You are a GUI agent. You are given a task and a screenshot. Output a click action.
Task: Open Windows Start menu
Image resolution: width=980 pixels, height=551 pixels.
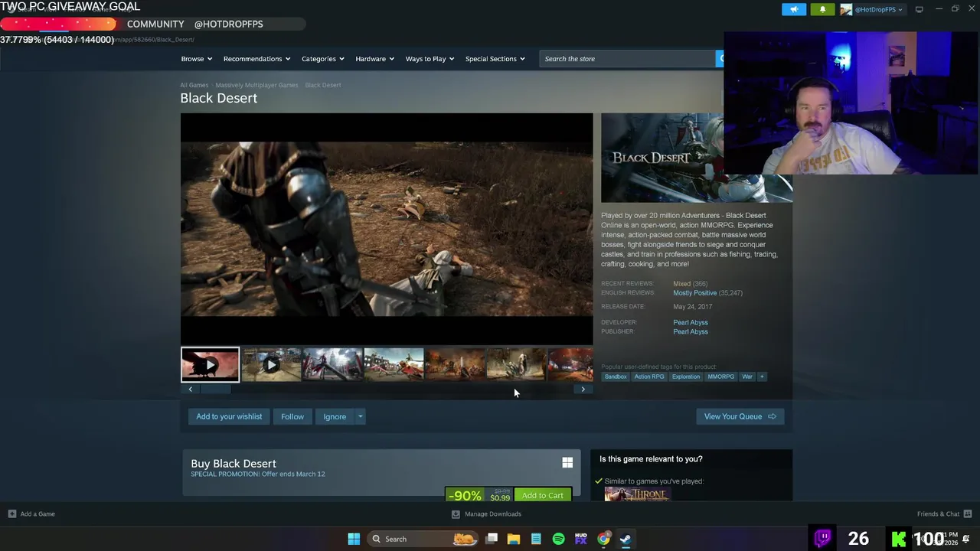pos(354,539)
